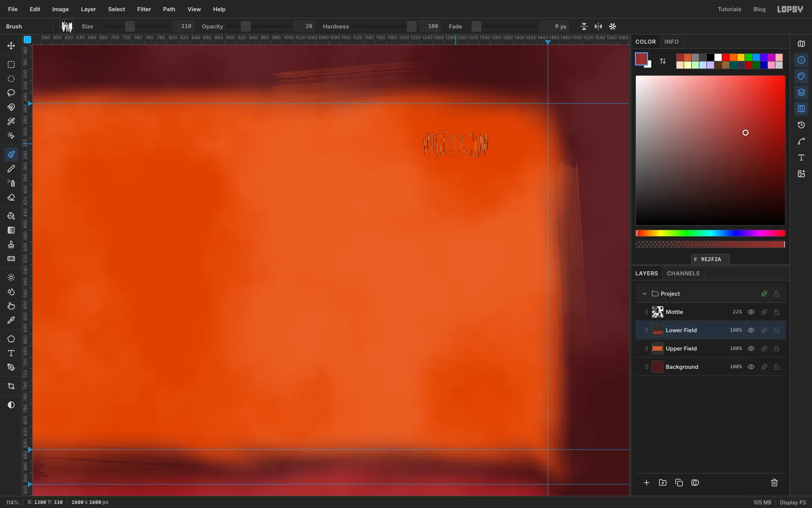
Task: Select the Rectangular Marquee tool
Action: (x=11, y=65)
